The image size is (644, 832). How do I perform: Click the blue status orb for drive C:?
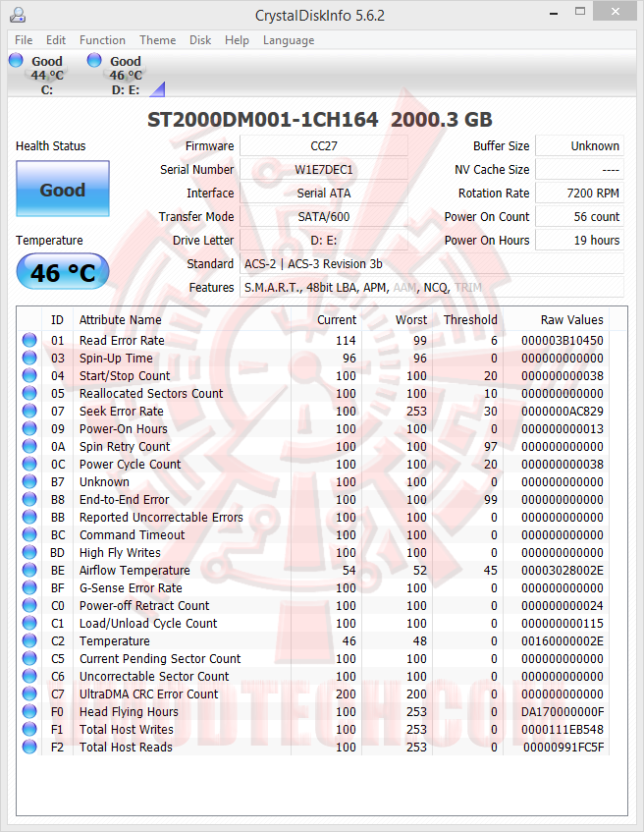[x=16, y=60]
